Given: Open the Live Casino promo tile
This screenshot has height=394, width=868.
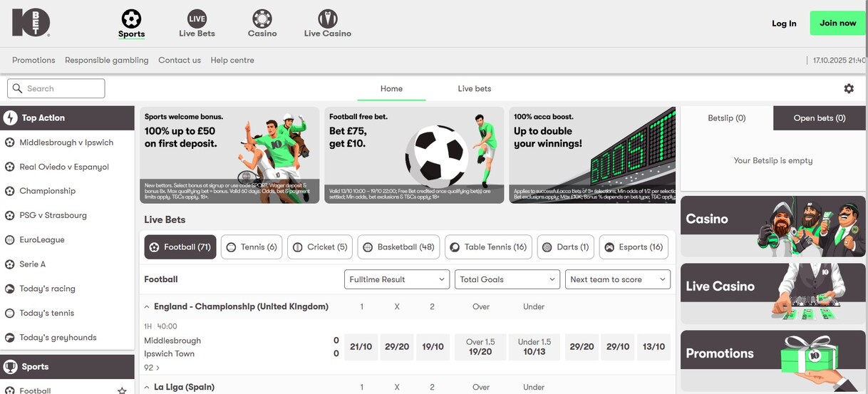Looking at the screenshot, I should coord(773,294).
